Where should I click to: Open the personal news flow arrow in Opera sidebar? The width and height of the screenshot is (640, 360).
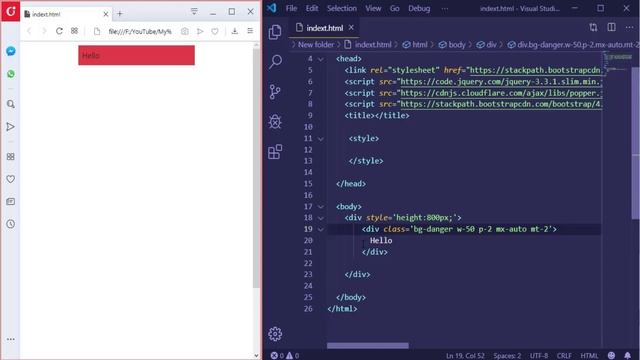[x=11, y=127]
